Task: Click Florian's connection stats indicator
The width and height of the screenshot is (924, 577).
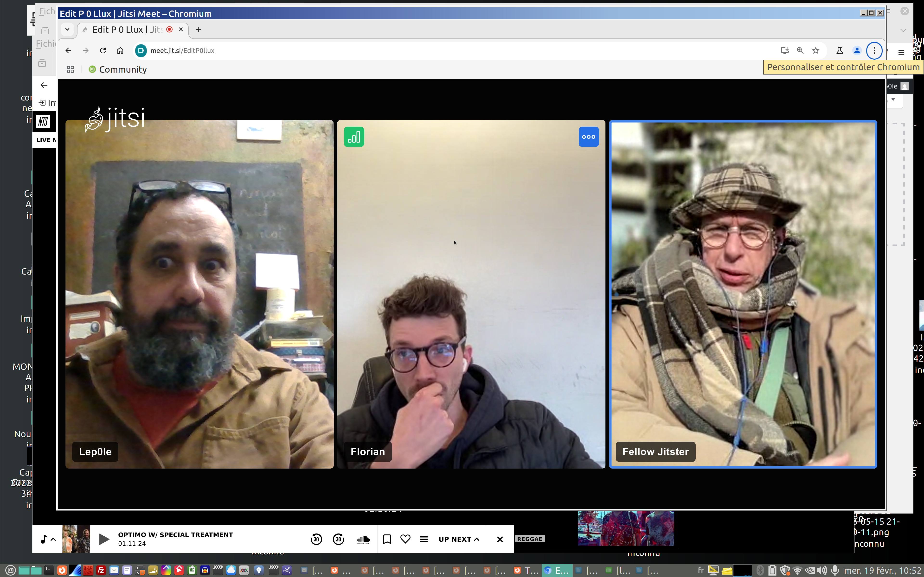Action: pos(353,137)
